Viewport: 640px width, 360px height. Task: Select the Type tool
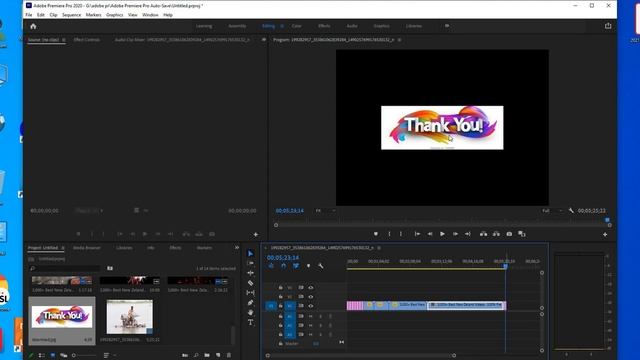251,322
